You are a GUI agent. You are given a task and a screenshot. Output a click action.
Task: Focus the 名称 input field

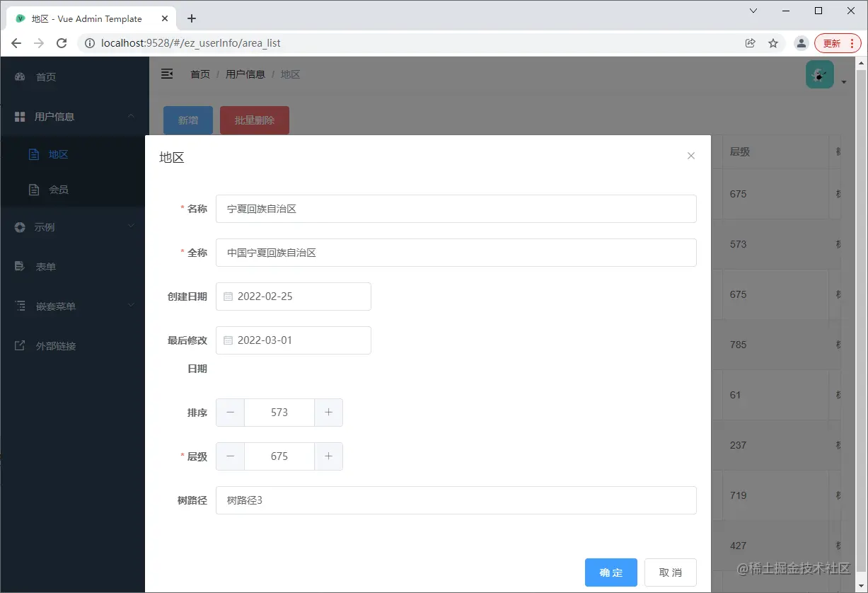click(x=456, y=209)
